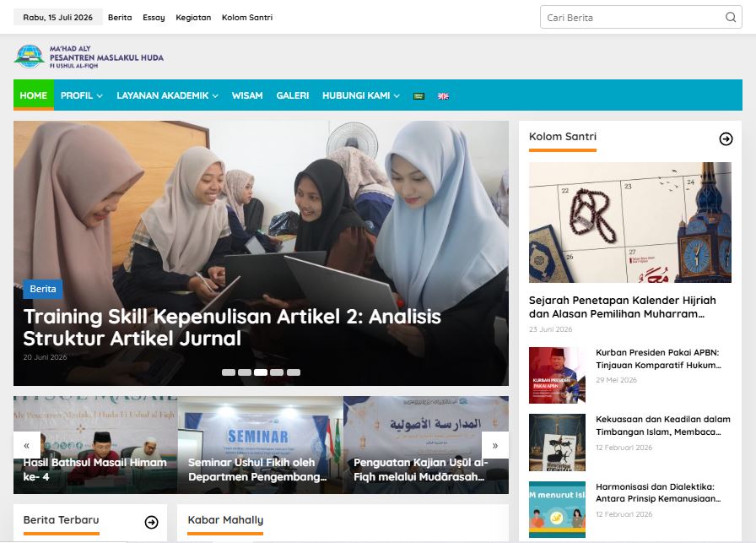Open the Kurban Presiden thumbnail
This screenshot has height=543, width=756.
pyautogui.click(x=557, y=375)
